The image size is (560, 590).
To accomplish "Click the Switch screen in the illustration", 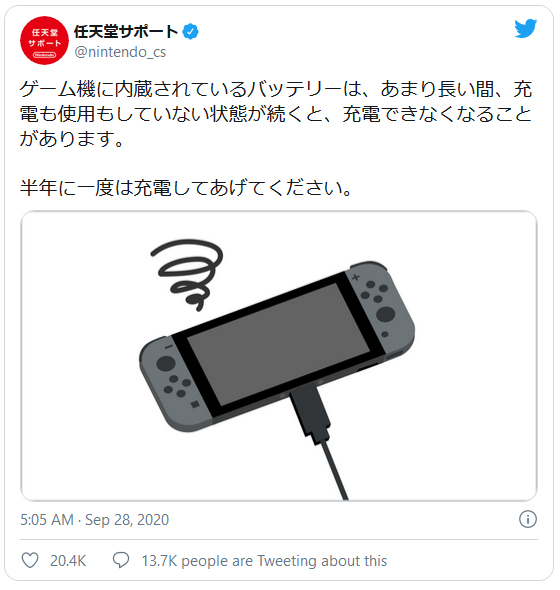I will click(278, 344).
